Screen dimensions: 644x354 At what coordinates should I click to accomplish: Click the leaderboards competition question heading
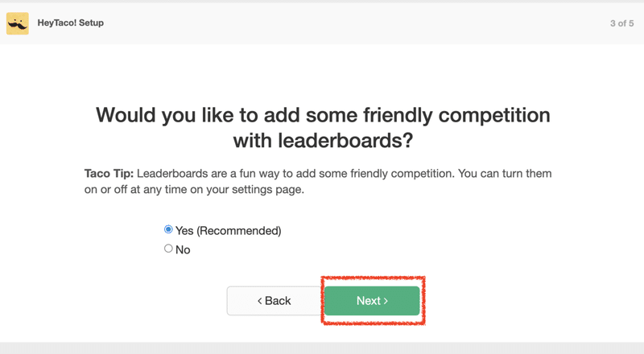pos(323,127)
